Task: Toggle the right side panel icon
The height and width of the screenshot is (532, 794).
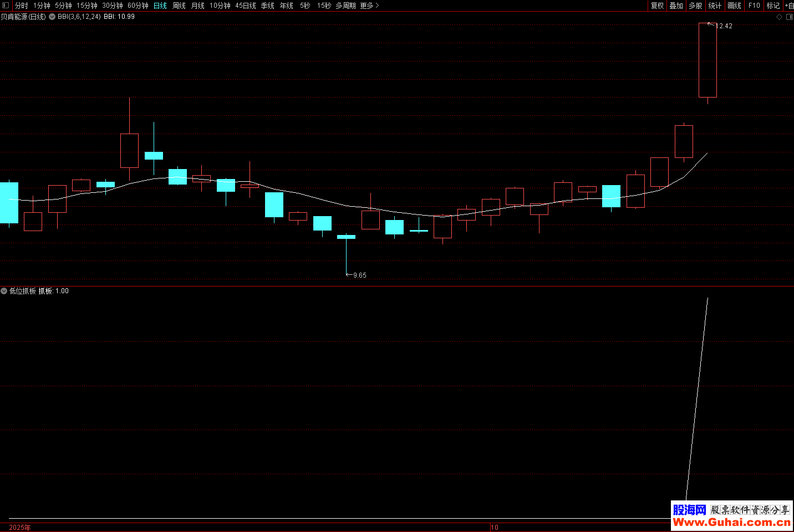Action: point(789,17)
